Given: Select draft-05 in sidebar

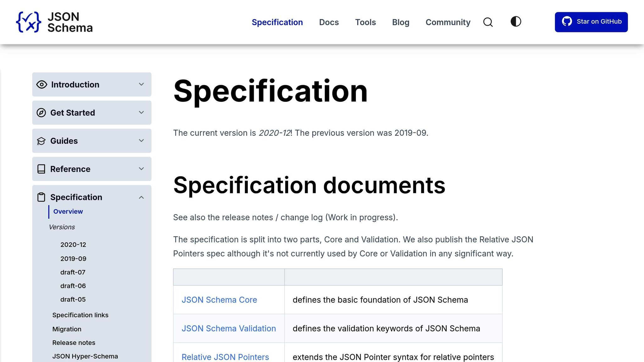Looking at the screenshot, I should click(73, 299).
